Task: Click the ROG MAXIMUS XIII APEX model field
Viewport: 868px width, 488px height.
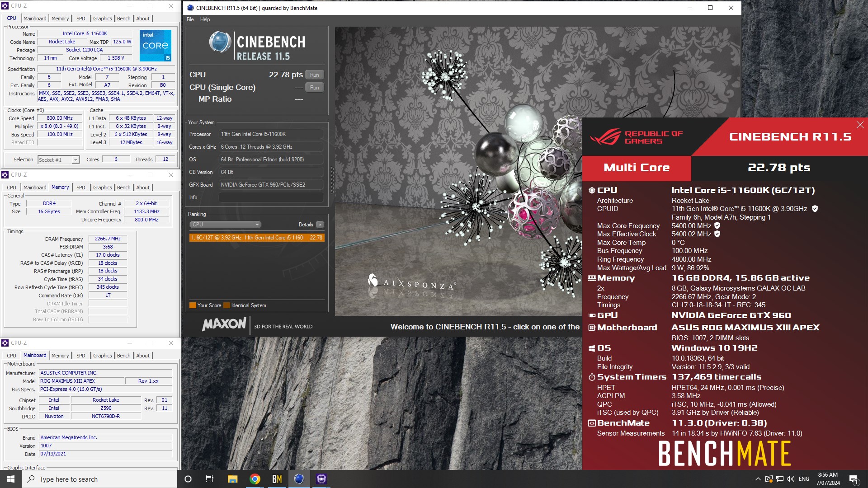Action: click(81, 381)
